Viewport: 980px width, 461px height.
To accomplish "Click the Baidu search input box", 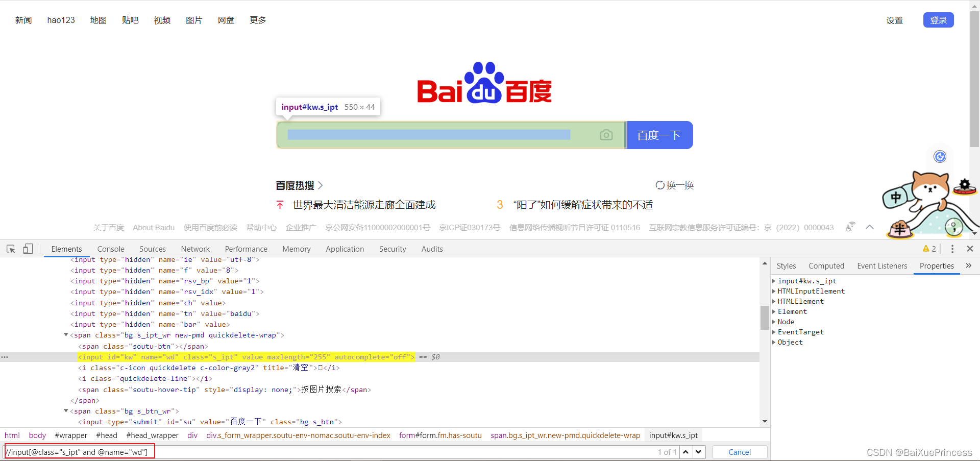I will pos(451,135).
